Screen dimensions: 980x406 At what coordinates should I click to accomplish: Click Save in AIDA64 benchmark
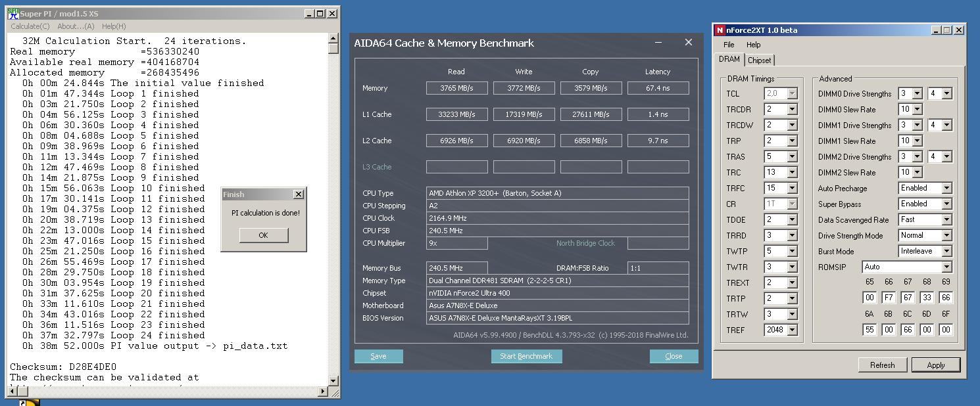point(379,356)
